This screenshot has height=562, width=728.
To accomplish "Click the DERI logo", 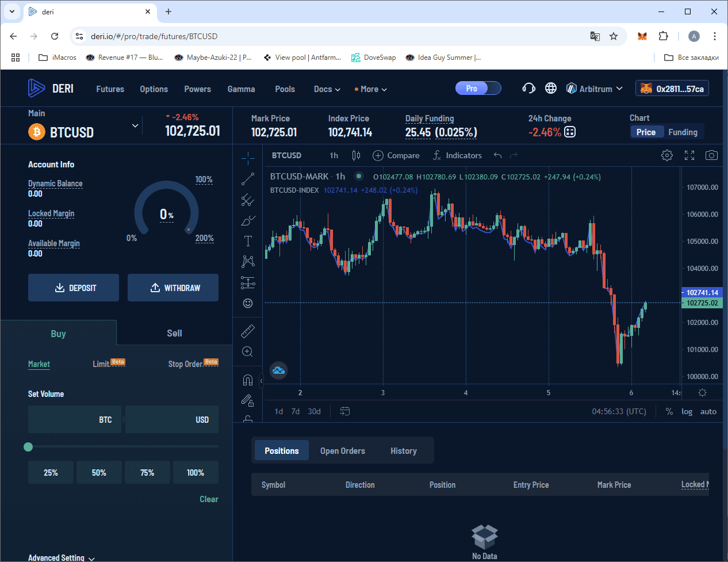I will (51, 88).
